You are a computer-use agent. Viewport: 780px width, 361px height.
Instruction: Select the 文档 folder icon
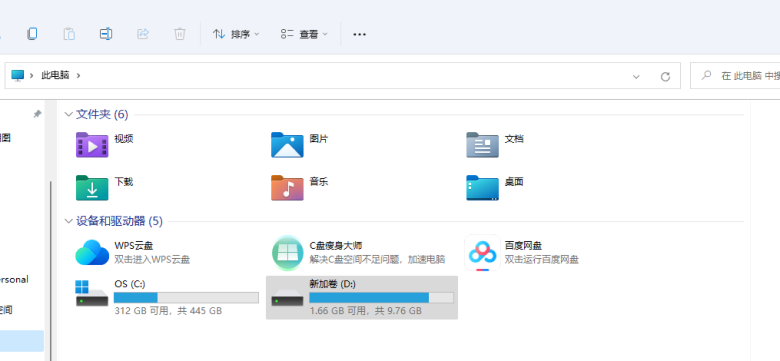click(482, 145)
